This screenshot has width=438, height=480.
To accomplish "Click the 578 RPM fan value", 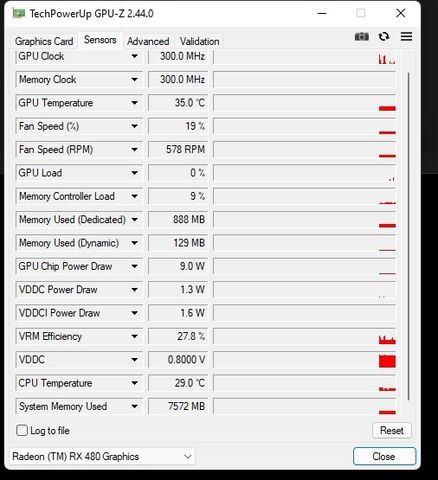I will point(178,149).
